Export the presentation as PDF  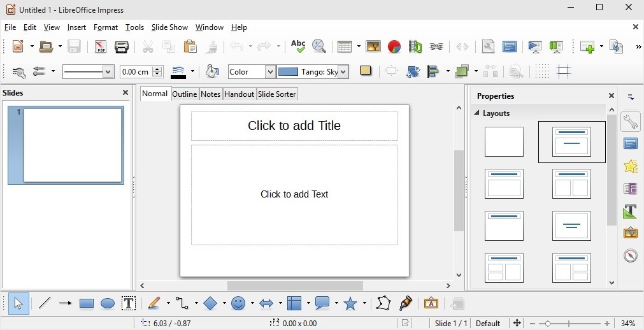tap(101, 47)
